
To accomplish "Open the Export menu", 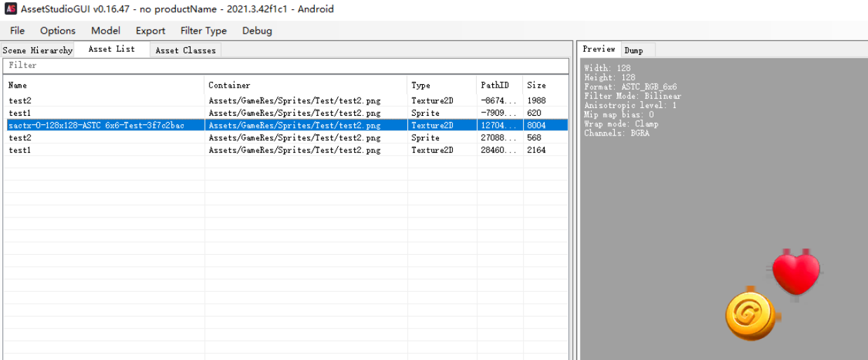I will click(x=151, y=31).
